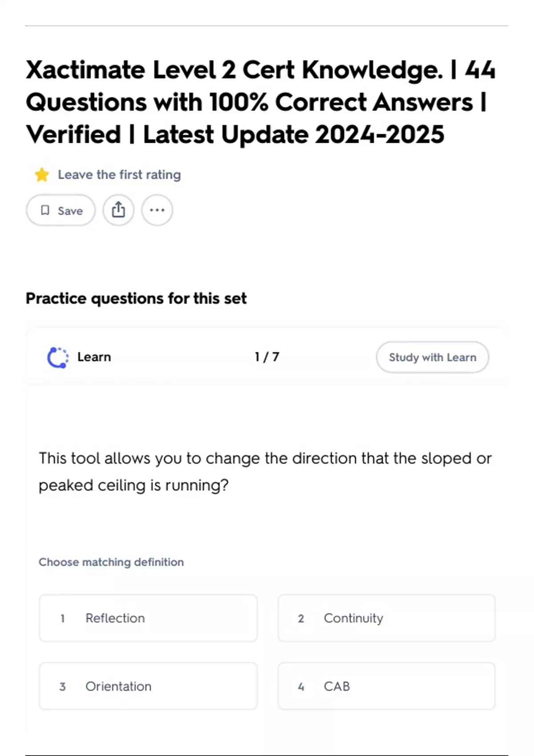Select the Reflection answer option
This screenshot has height=756, width=534.
coord(148,618)
